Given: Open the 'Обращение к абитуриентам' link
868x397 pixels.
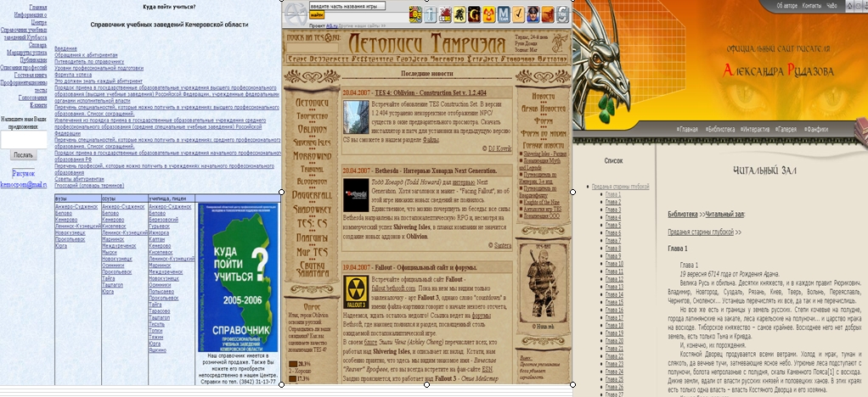Looking at the screenshot, I should [86, 55].
